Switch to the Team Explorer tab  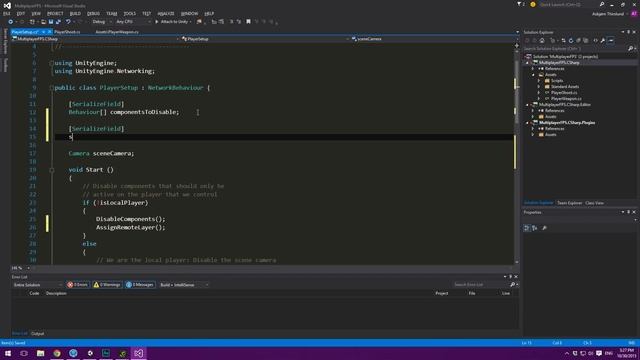(569, 203)
